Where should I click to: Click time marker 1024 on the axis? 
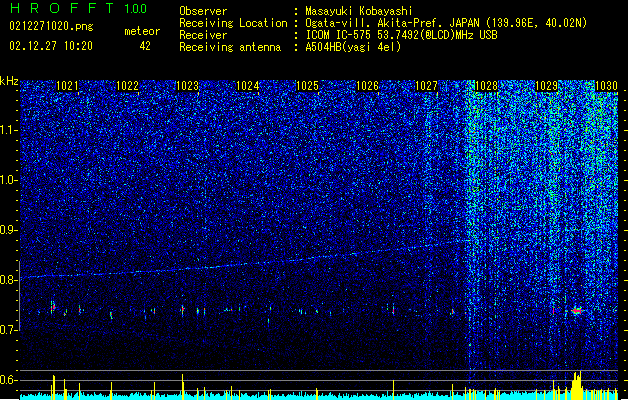[248, 86]
